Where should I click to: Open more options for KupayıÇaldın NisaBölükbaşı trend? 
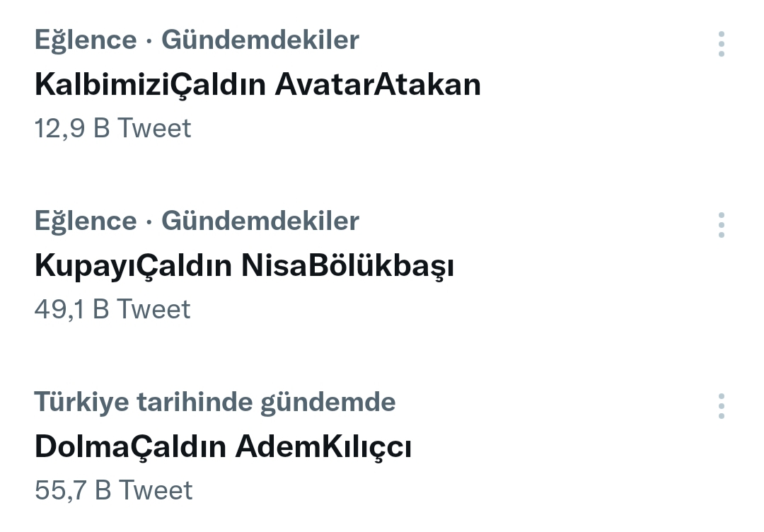(721, 225)
